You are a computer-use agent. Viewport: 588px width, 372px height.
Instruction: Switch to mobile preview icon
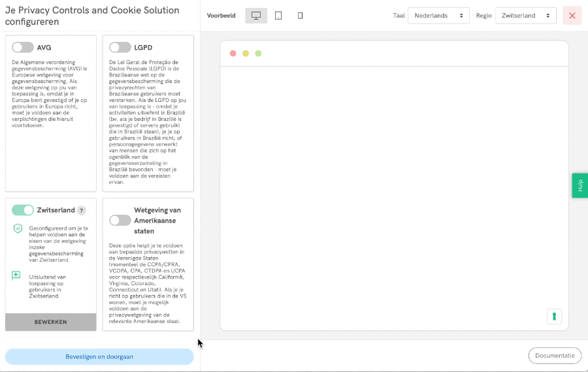click(300, 16)
